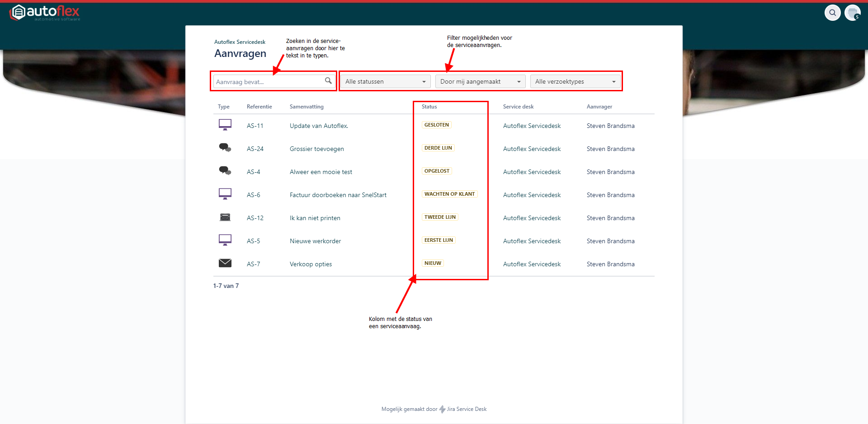This screenshot has height=424, width=868.
Task: Open the Door mij aangemaakt filter
Action: (x=480, y=82)
